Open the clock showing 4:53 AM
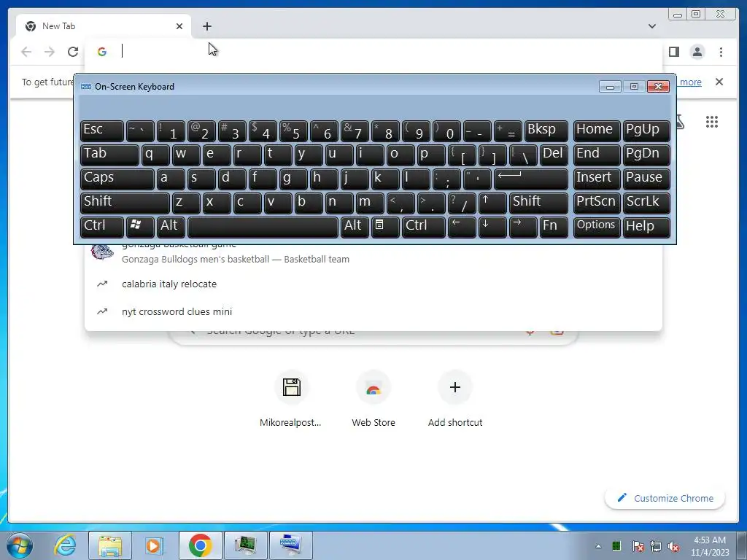The width and height of the screenshot is (747, 560). click(710, 546)
